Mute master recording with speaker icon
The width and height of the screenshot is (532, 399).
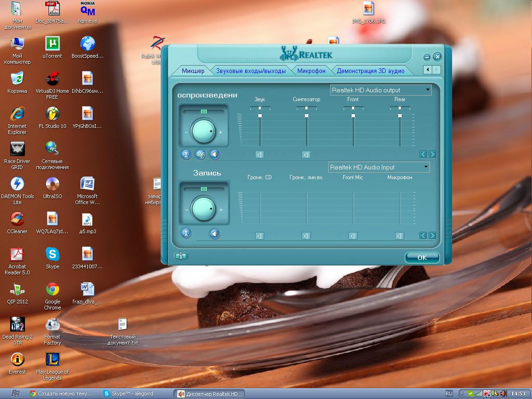[215, 233]
